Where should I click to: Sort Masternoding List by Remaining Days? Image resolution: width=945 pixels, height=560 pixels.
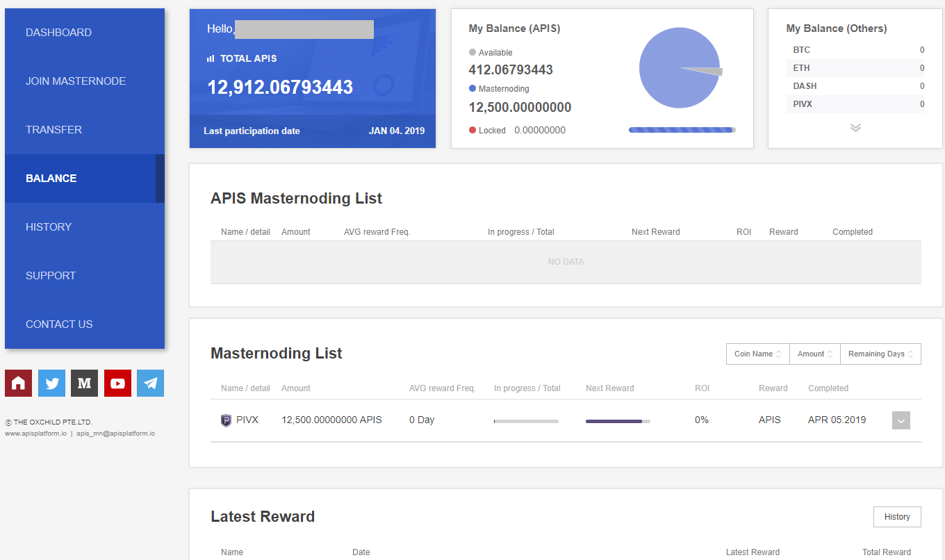point(880,354)
